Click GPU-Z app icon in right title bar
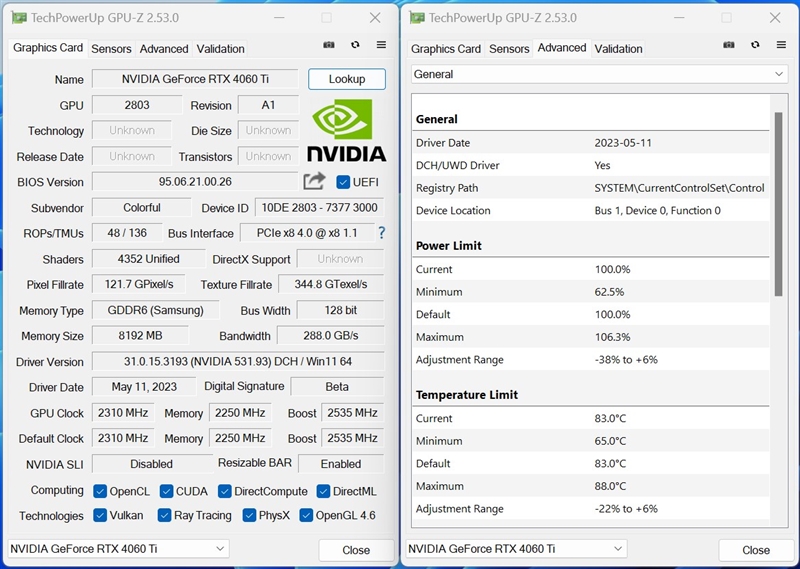The height and width of the screenshot is (569, 800). click(417, 18)
